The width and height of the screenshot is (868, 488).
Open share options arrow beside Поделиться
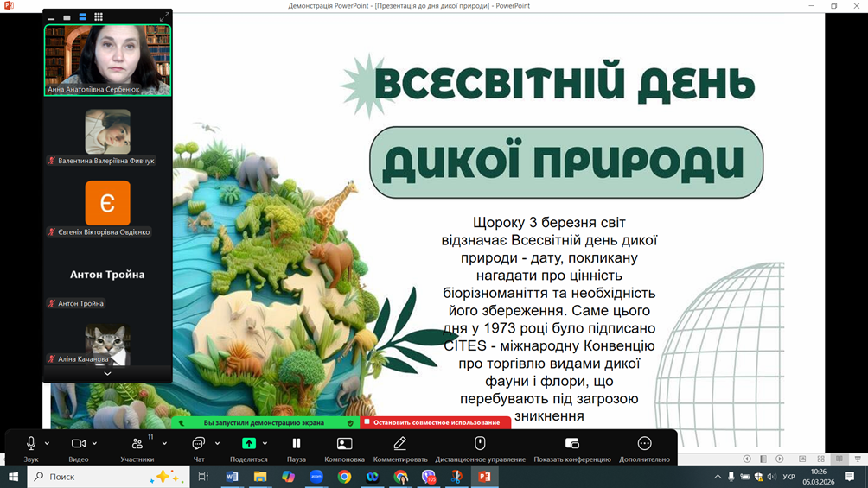pyautogui.click(x=265, y=443)
